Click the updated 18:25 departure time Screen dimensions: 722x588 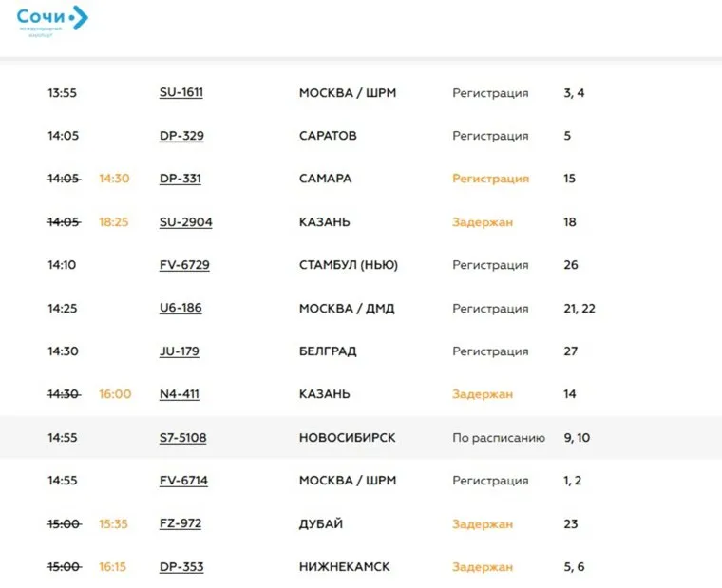tap(113, 222)
